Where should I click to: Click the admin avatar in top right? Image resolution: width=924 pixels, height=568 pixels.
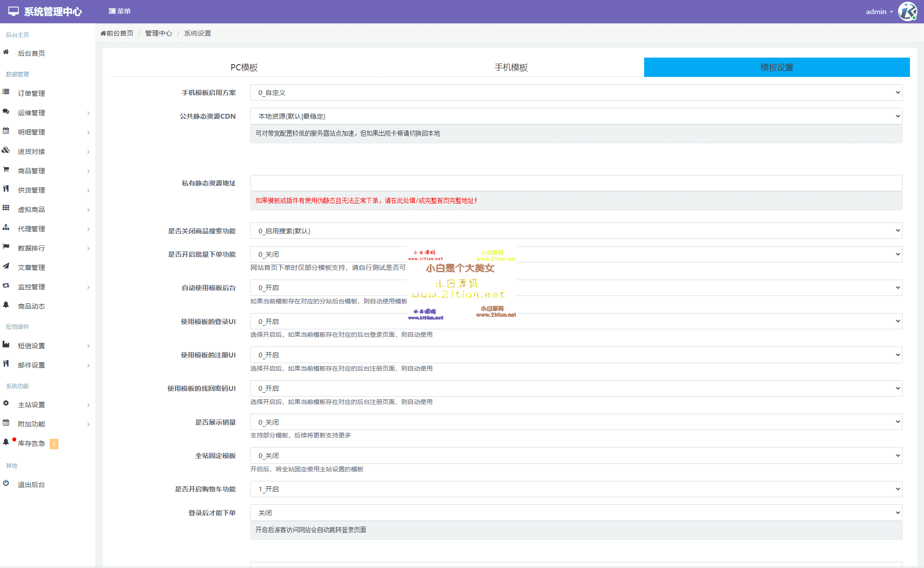907,11
